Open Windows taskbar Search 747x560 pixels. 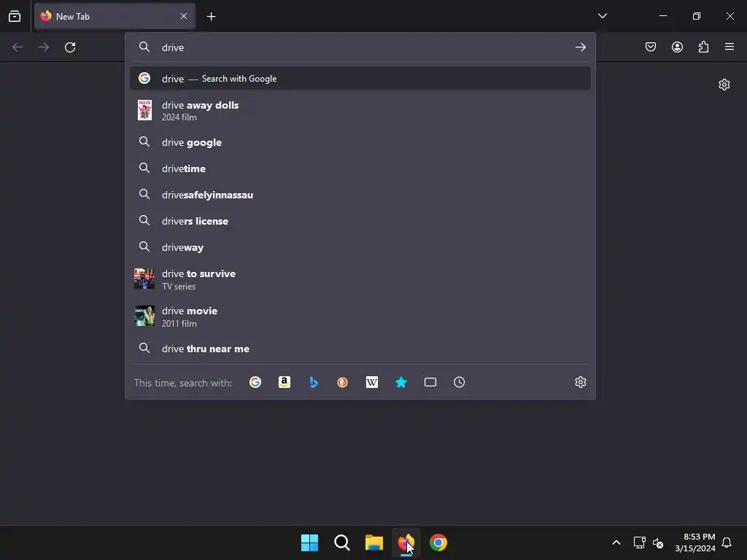[x=341, y=542]
